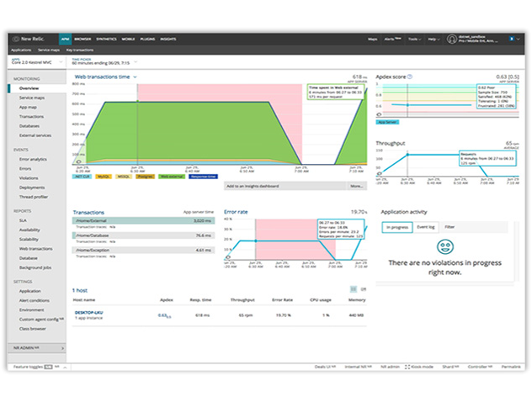Select the APM product tab
This screenshot has width=532, height=402.
tap(65, 39)
